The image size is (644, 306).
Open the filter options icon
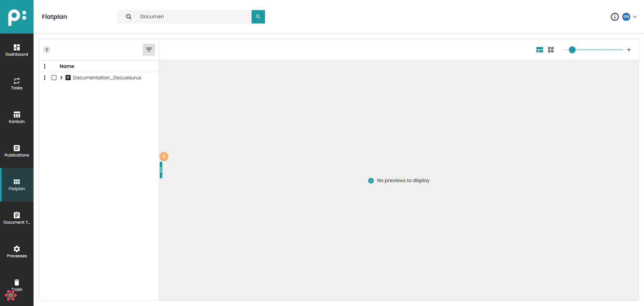[149, 50]
